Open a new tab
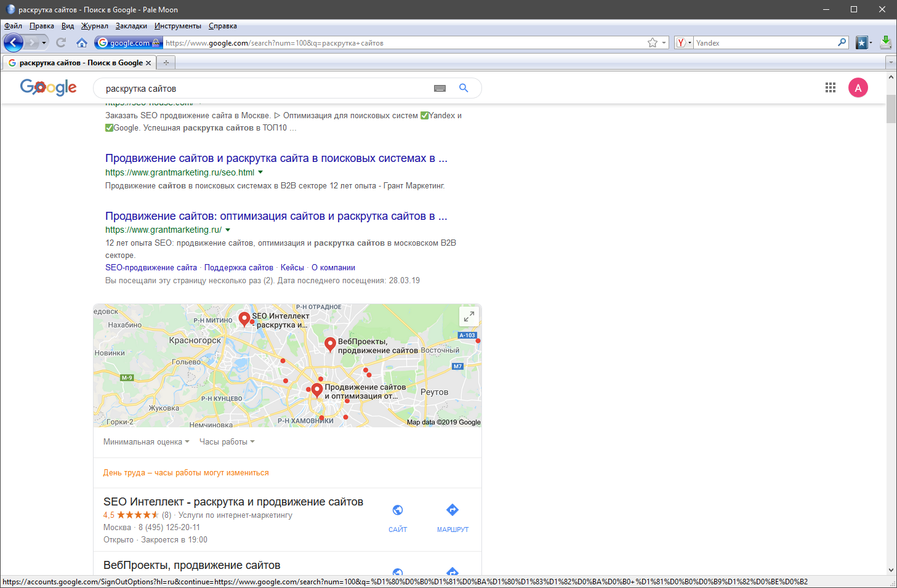Viewport: 897px width, 588px height. [166, 63]
